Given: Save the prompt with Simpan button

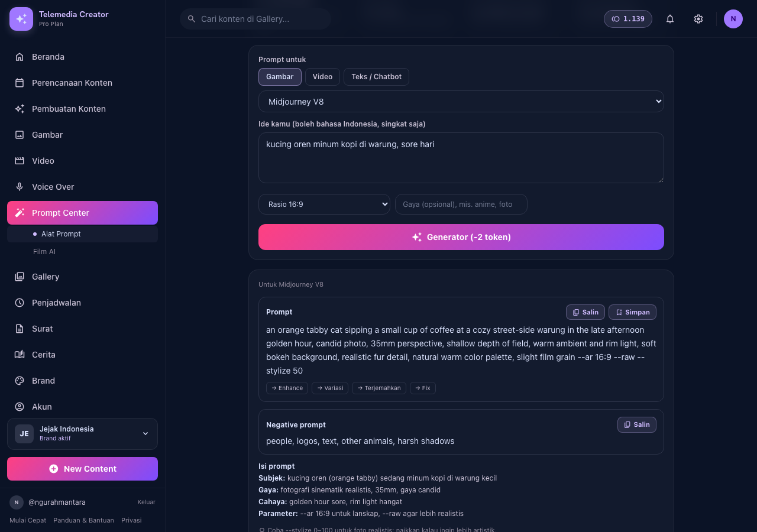Looking at the screenshot, I should pos(632,312).
